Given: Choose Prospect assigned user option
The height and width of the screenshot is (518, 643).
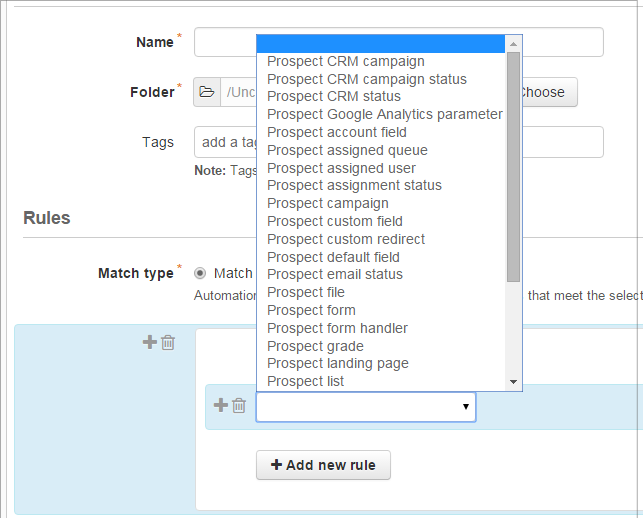Looking at the screenshot, I should pyautogui.click(x=381, y=168).
